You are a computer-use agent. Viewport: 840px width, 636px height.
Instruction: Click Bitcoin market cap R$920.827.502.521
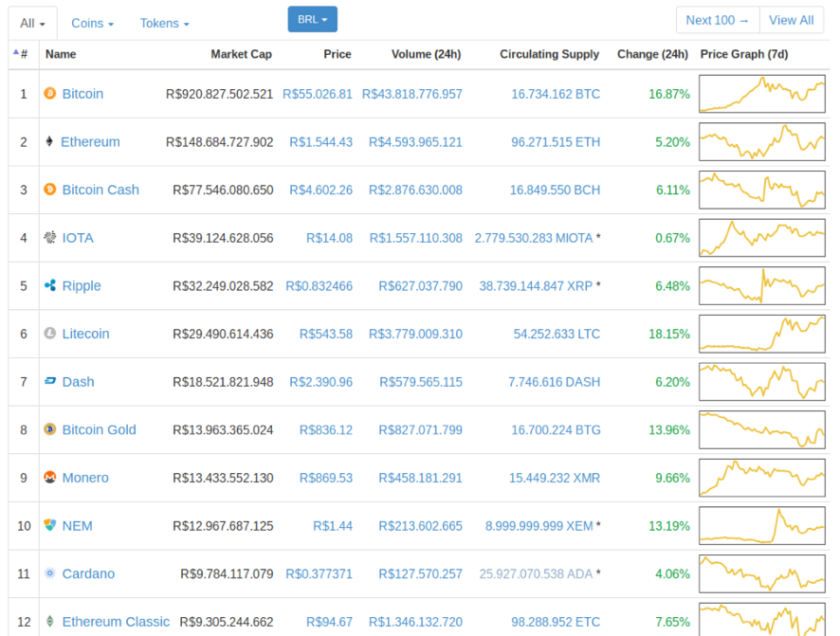coord(220,94)
